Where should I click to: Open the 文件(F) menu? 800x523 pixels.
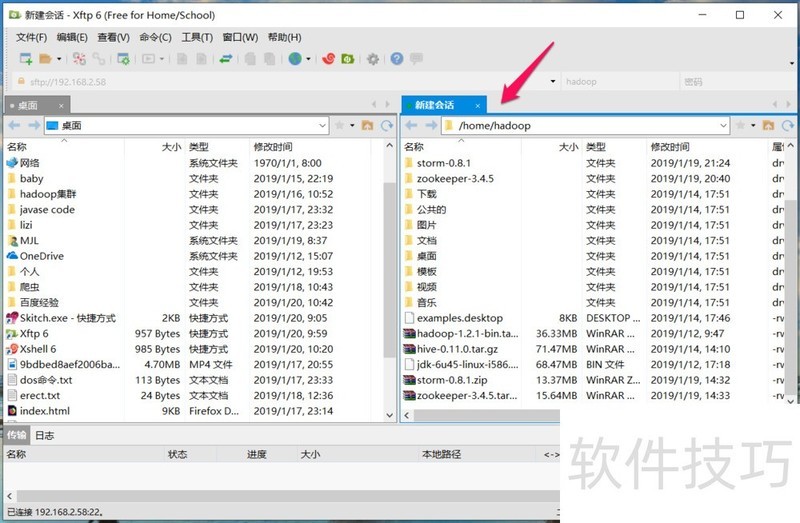click(x=31, y=37)
